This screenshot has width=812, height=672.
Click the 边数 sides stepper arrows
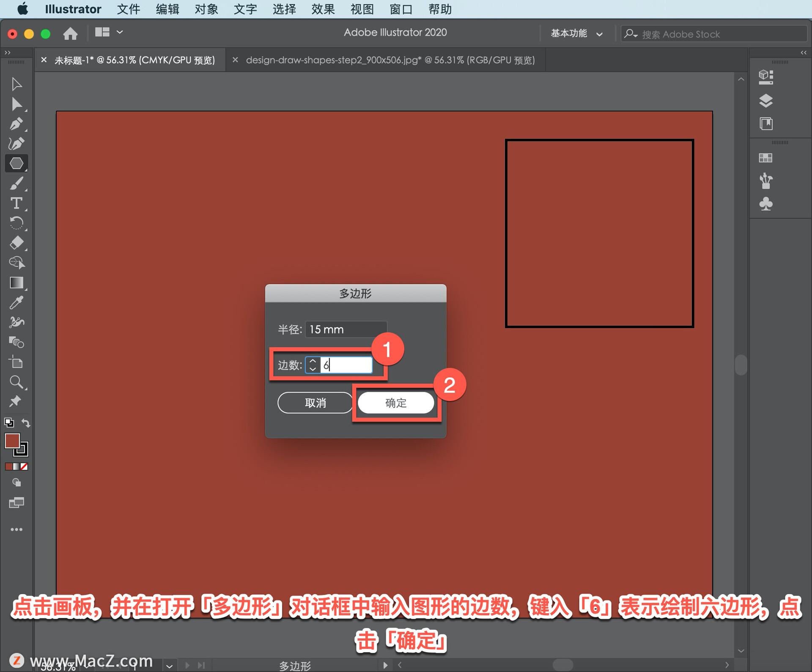[x=313, y=365]
